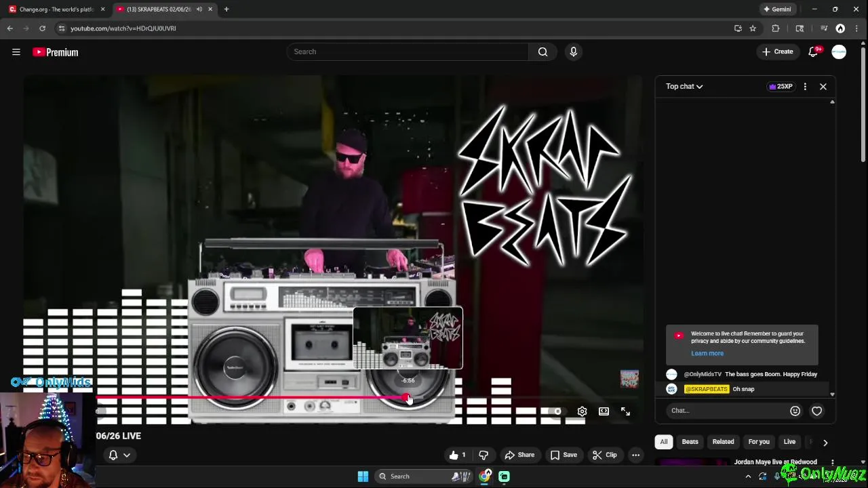The height and width of the screenshot is (488, 868).
Task: Dislike the video thumbs down
Action: (x=484, y=455)
